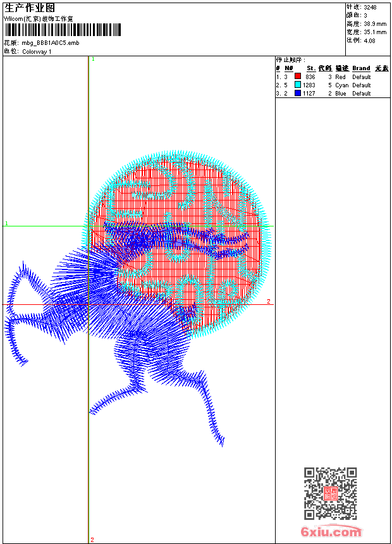
Task: Select the Blue description cell
Action: pyautogui.click(x=341, y=94)
